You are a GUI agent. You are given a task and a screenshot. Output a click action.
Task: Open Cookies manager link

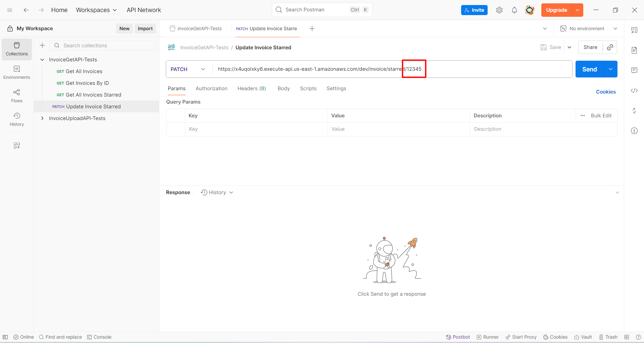pos(605,92)
